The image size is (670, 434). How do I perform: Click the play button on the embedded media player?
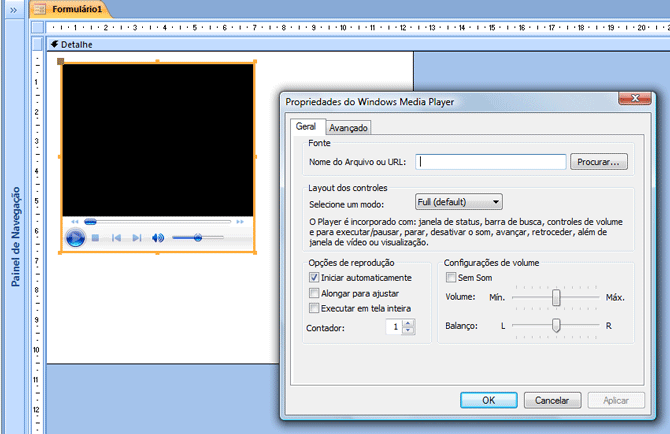coord(75,238)
